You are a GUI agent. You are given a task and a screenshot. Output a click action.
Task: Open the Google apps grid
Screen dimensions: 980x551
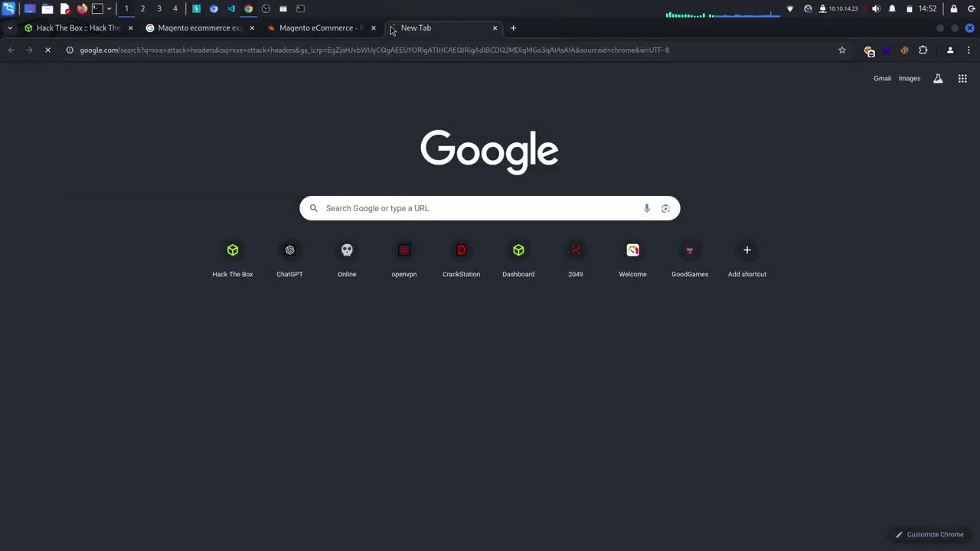(962, 79)
